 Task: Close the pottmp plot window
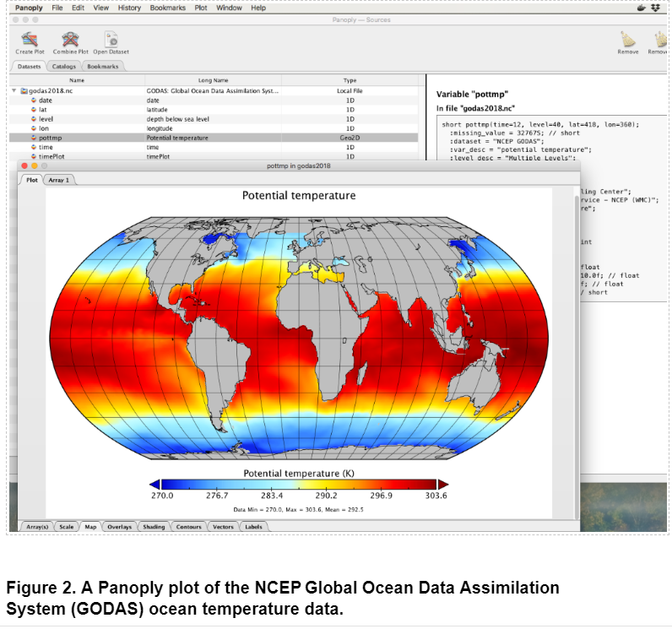click(24, 165)
